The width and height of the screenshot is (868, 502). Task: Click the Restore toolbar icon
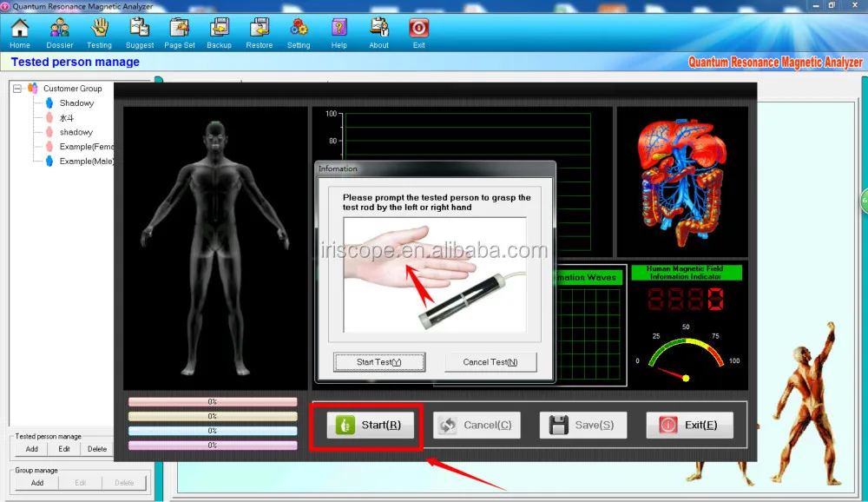click(259, 33)
